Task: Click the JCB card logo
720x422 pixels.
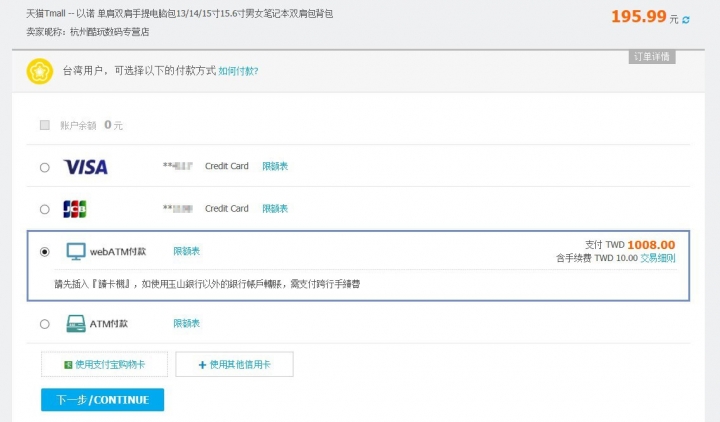Action: click(x=75, y=209)
